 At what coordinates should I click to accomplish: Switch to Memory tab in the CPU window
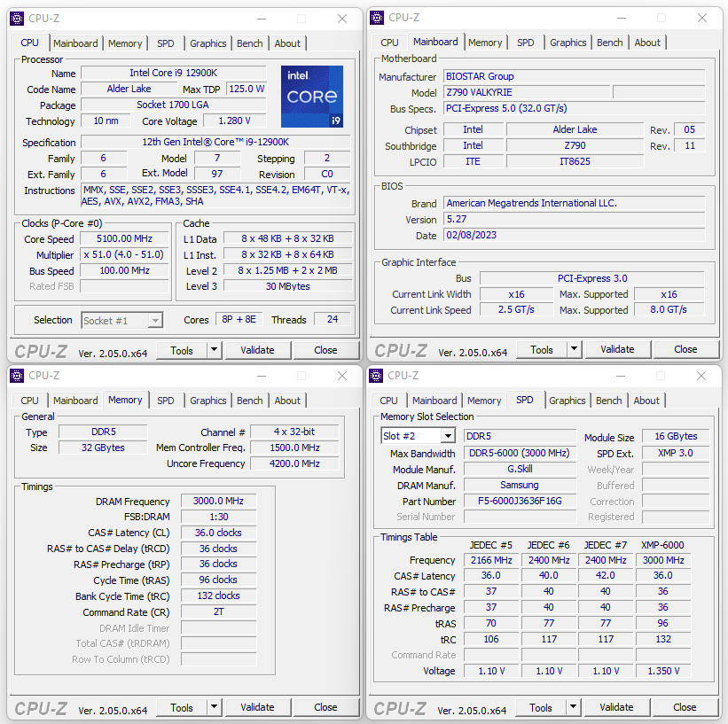click(x=125, y=43)
